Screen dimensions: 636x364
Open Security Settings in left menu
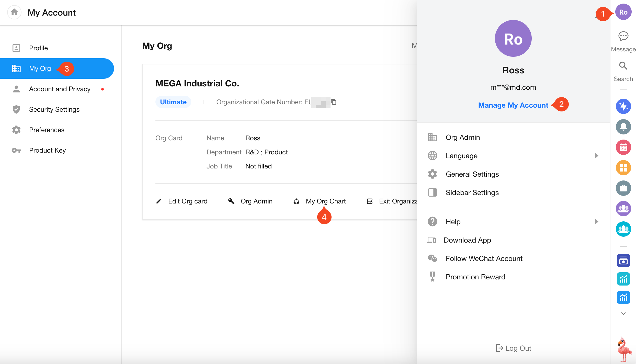tap(54, 109)
